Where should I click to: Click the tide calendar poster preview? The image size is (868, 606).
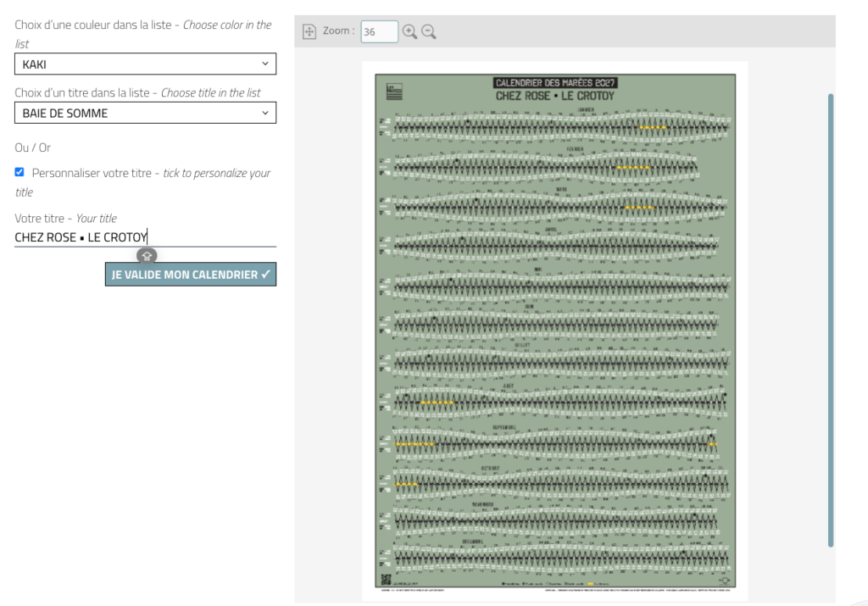555,331
